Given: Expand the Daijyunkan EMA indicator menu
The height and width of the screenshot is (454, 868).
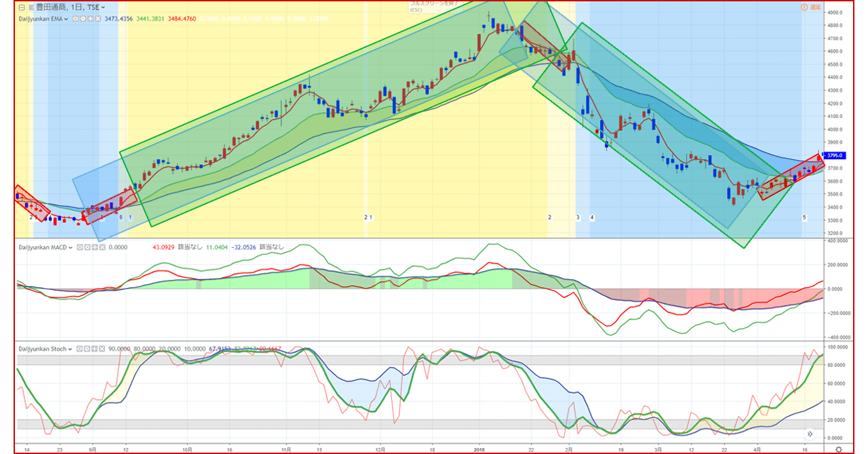Looking at the screenshot, I should pos(66,18).
